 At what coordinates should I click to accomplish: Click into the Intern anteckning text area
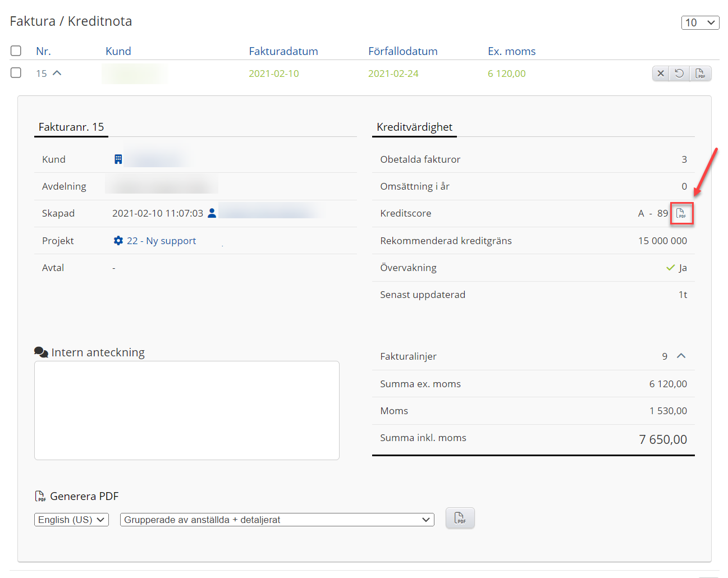pyautogui.click(x=186, y=410)
